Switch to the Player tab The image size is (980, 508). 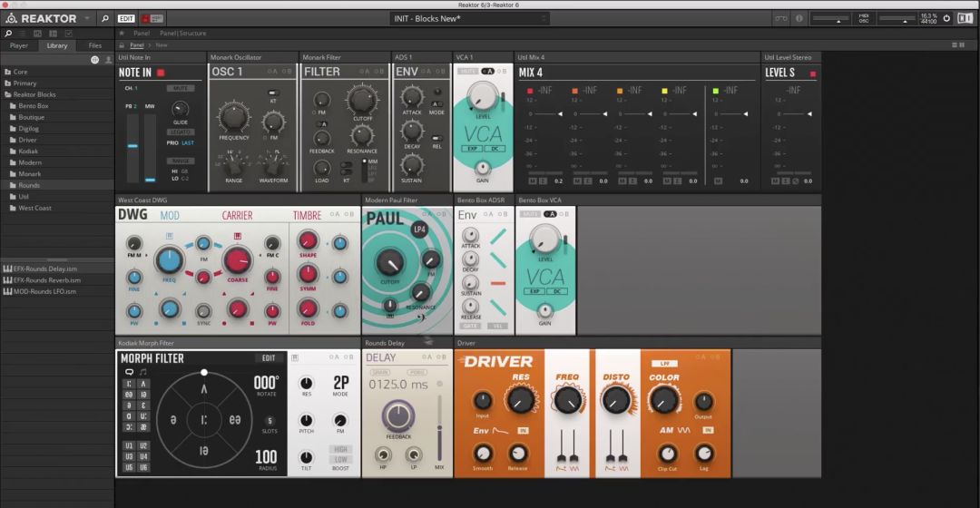(x=19, y=45)
